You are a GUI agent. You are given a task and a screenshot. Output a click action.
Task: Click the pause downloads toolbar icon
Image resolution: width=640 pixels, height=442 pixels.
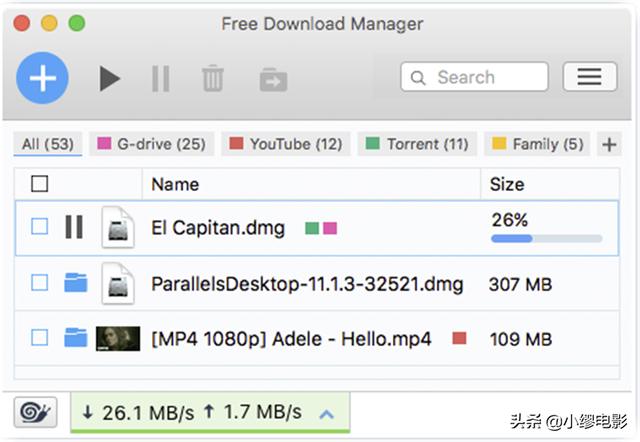(160, 78)
